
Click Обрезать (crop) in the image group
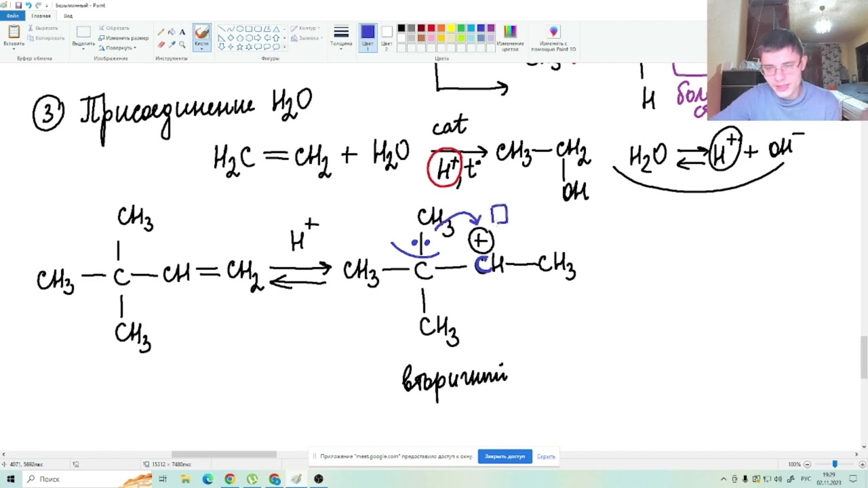(x=114, y=28)
